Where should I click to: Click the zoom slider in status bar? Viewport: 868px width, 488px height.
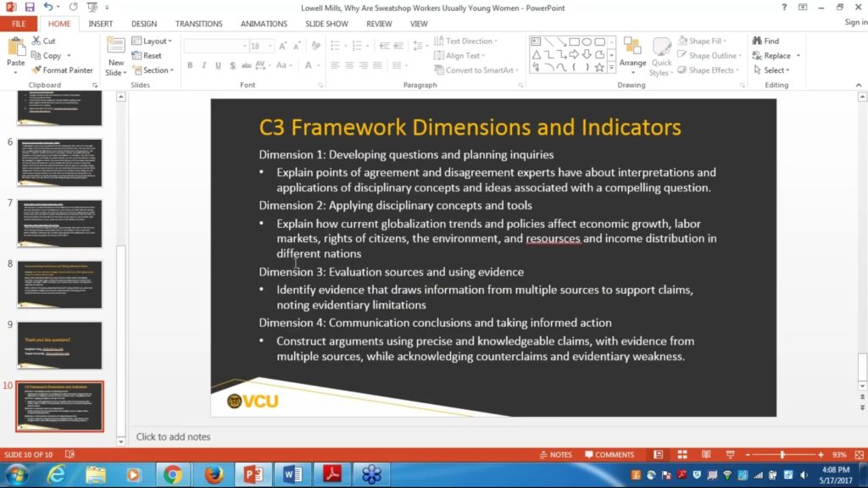tap(782, 455)
